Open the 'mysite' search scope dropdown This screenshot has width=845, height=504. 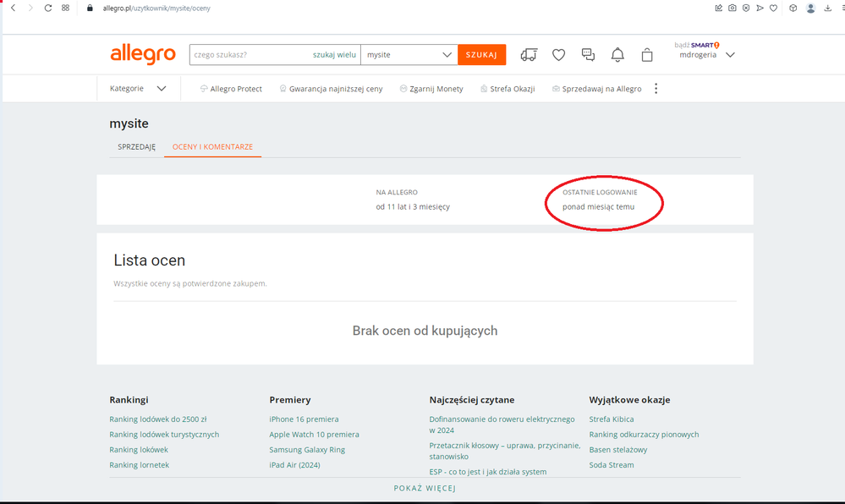tap(409, 54)
